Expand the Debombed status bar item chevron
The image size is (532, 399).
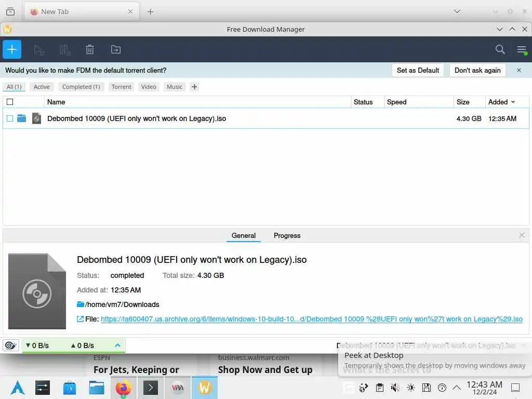(x=524, y=345)
